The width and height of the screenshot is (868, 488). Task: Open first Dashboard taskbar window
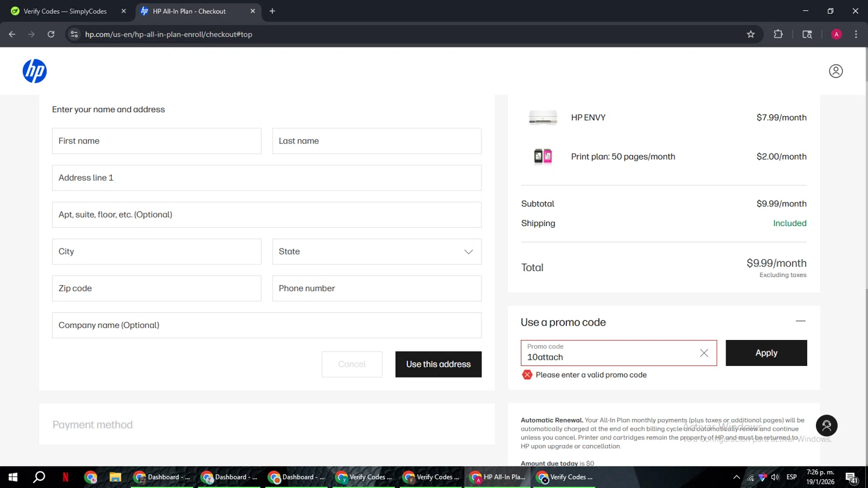coord(162,477)
